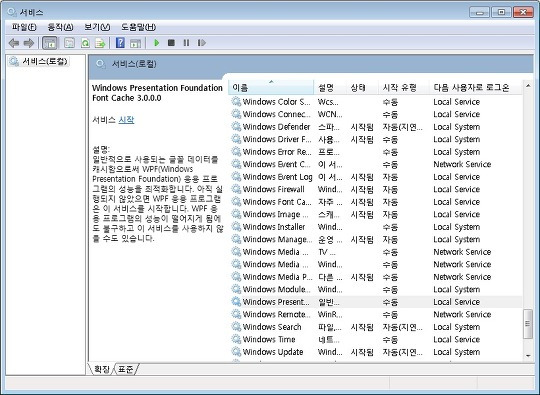Click the 시작 link to start the service
The height and width of the screenshot is (395, 540).
126,120
